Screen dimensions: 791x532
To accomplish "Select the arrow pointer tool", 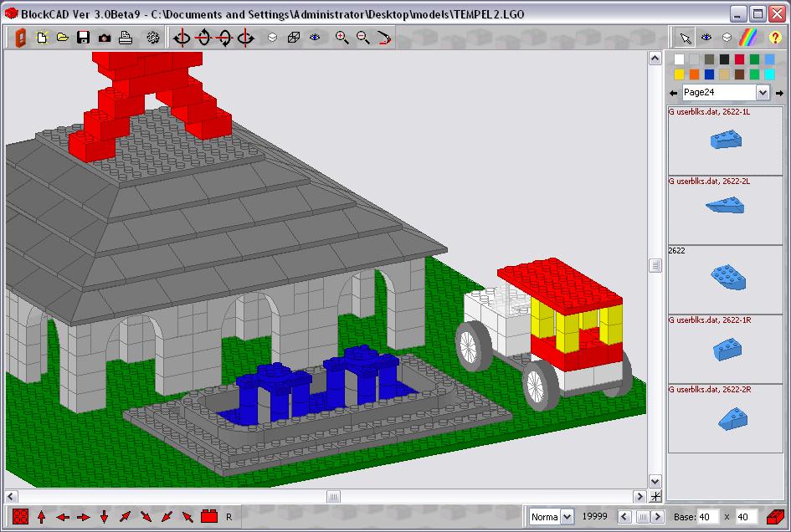I will click(685, 38).
